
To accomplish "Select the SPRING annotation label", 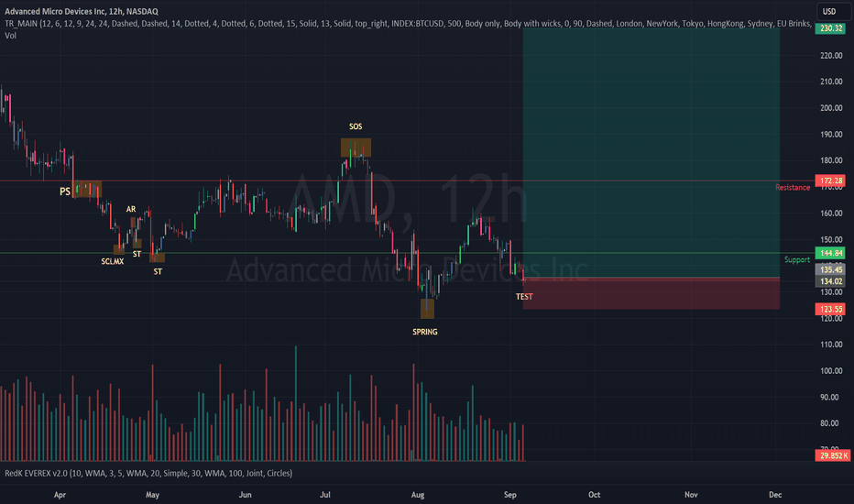I will click(x=425, y=332).
